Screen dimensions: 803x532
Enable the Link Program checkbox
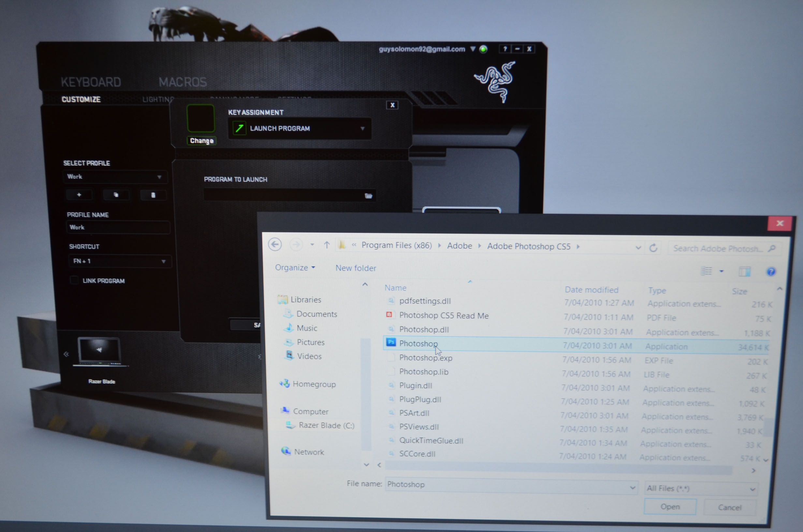click(x=74, y=280)
